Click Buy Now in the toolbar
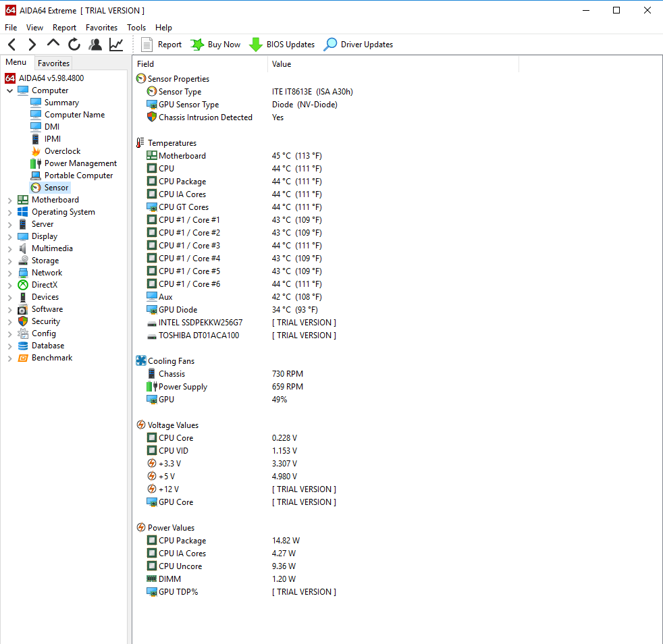The height and width of the screenshot is (644, 663). click(215, 45)
